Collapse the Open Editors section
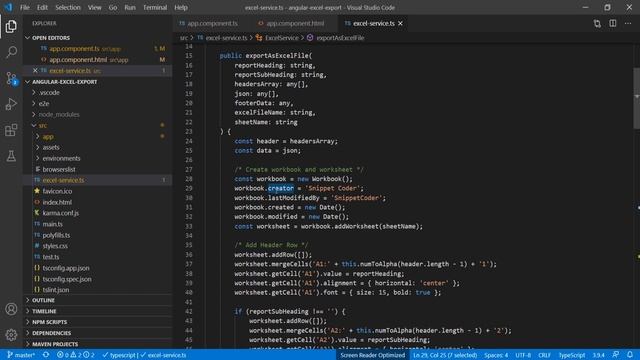 pos(51,38)
